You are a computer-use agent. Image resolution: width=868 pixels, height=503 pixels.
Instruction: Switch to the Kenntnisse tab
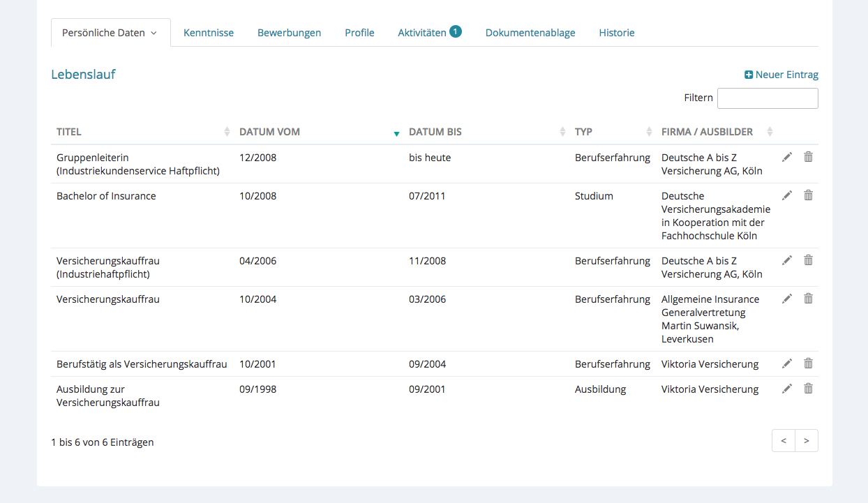(209, 33)
